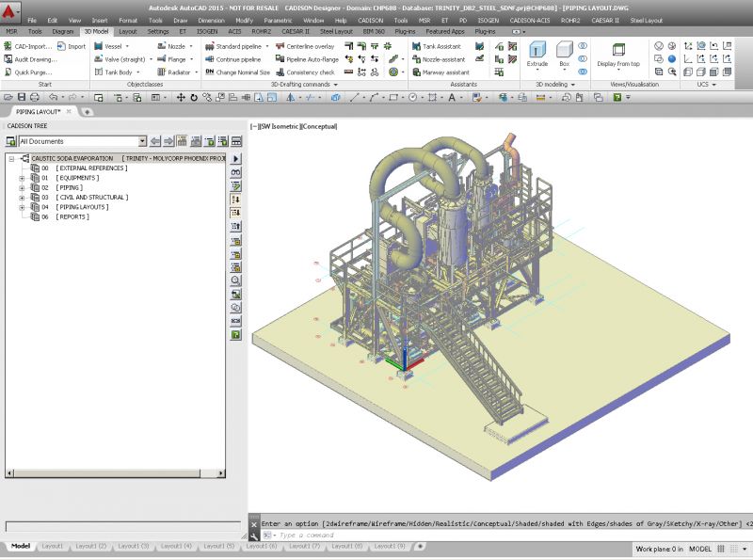This screenshot has width=753, height=560.
Task: Choose the Valve (straight) tool
Action: point(120,59)
